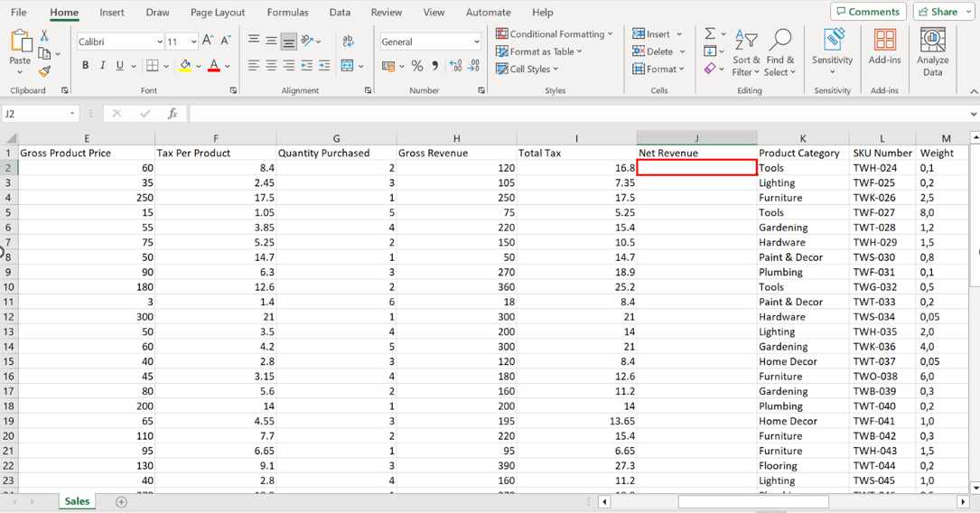Open the Conditional Formatting dropdown
980x513 pixels.
(x=555, y=34)
